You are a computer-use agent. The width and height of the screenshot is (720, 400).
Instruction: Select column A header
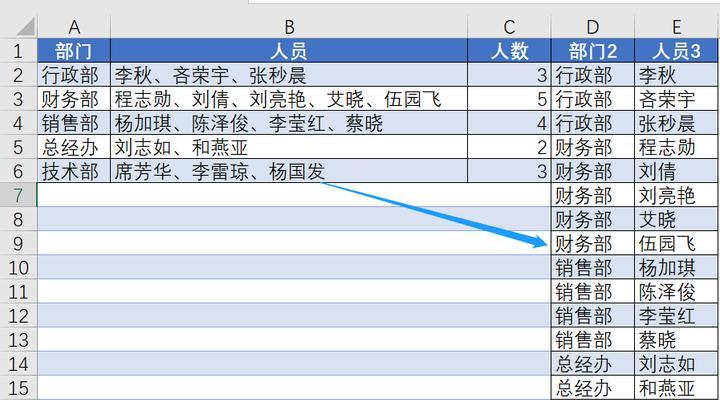click(74, 27)
